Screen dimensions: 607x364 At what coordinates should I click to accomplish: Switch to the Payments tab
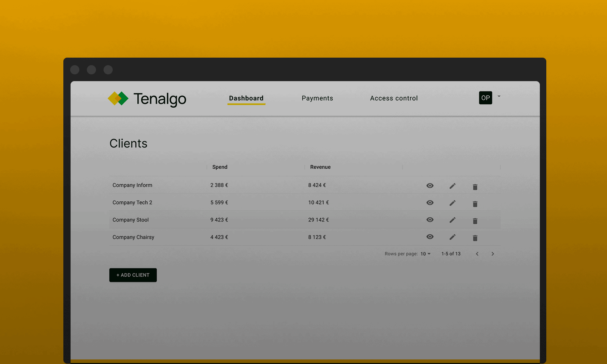click(x=318, y=98)
